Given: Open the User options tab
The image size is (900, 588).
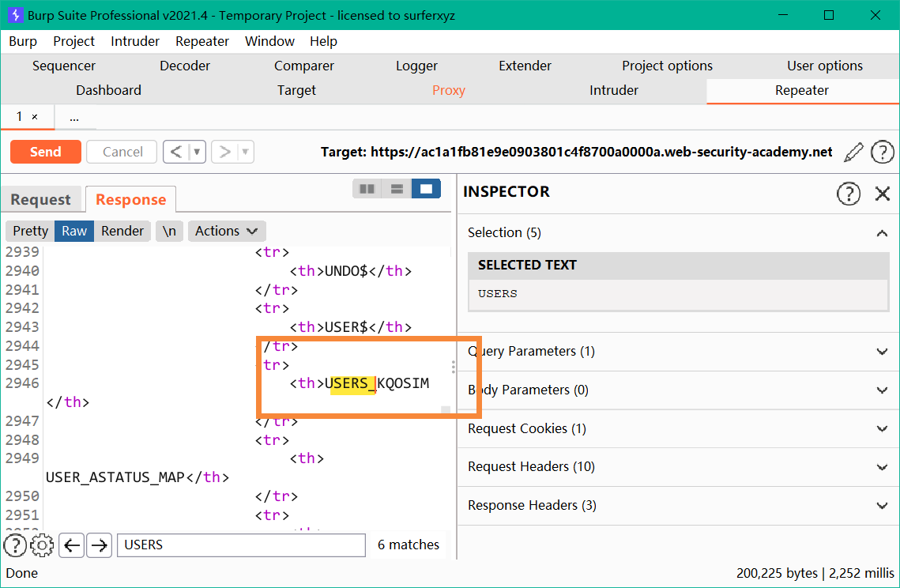Looking at the screenshot, I should [825, 66].
